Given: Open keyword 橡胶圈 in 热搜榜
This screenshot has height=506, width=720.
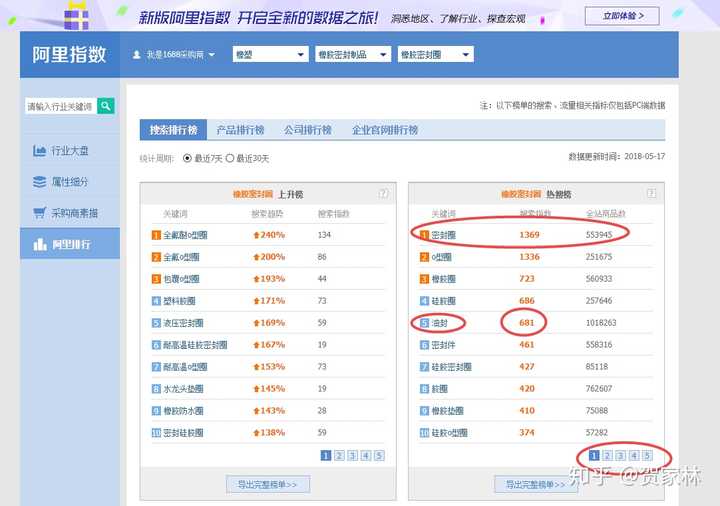Looking at the screenshot, I should coord(444,279).
